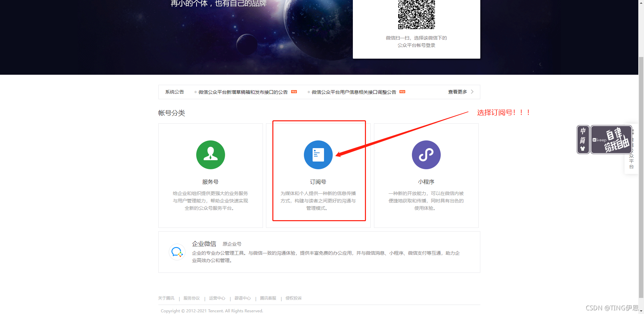The width and height of the screenshot is (644, 314).
Task: Click the purple 小程序 link icon
Action: (x=426, y=155)
